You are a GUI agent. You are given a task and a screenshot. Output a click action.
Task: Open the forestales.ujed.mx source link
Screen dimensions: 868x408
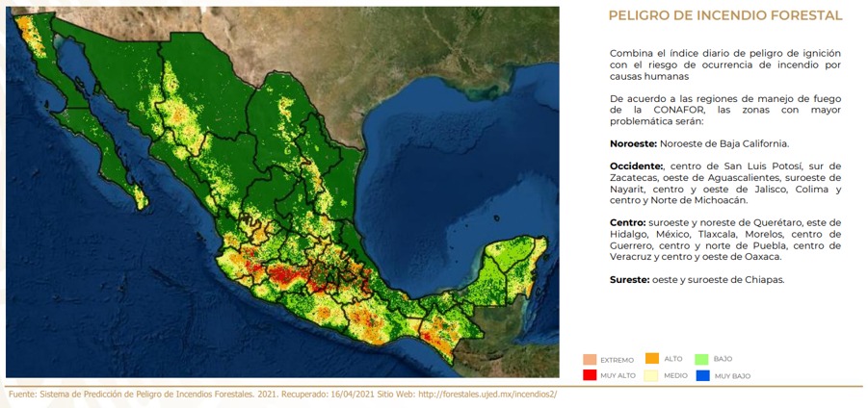click(487, 395)
